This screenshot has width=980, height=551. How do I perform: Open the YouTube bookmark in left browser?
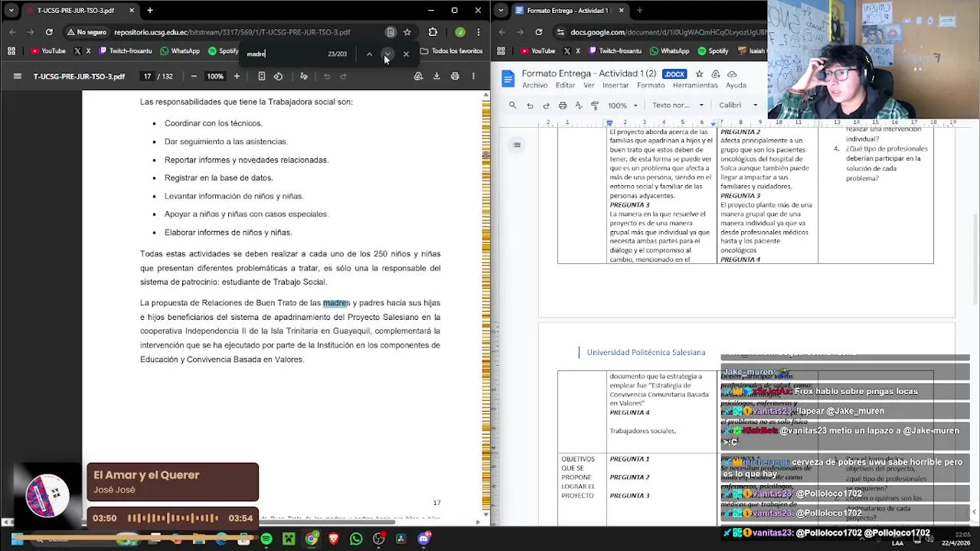click(48, 51)
